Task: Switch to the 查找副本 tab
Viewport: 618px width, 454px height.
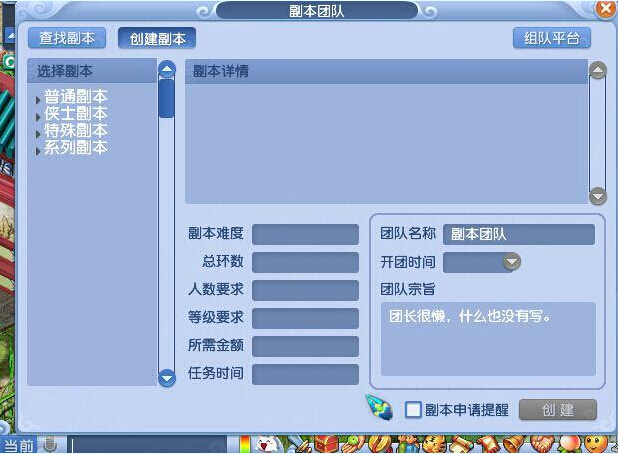Action: pyautogui.click(x=67, y=38)
